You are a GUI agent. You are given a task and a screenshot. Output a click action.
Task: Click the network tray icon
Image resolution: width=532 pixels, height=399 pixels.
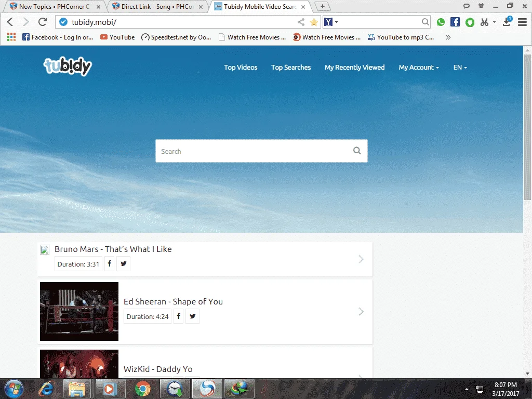pos(480,389)
